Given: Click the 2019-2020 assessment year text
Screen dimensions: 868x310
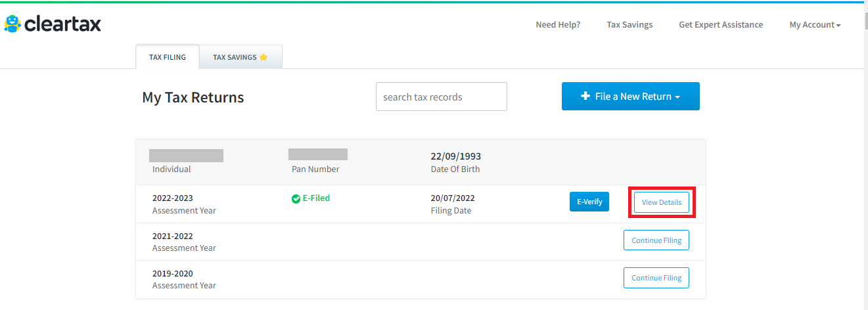Looking at the screenshot, I should (173, 273).
